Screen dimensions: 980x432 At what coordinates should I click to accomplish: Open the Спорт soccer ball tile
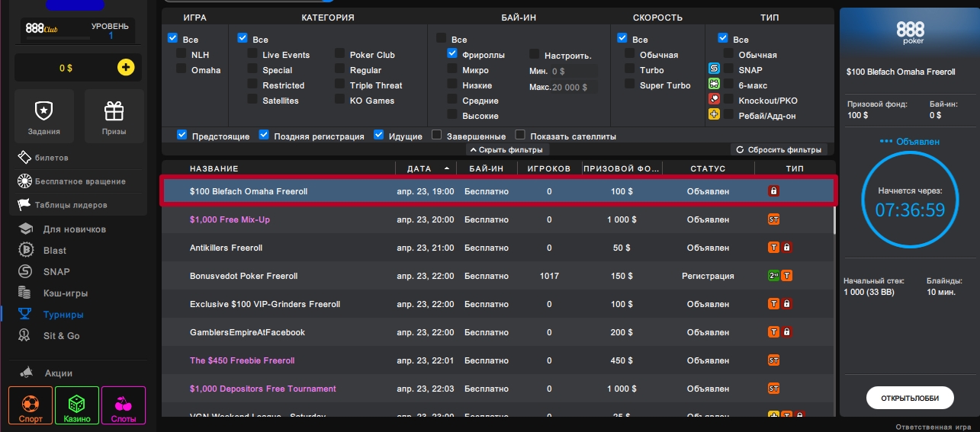tap(31, 405)
